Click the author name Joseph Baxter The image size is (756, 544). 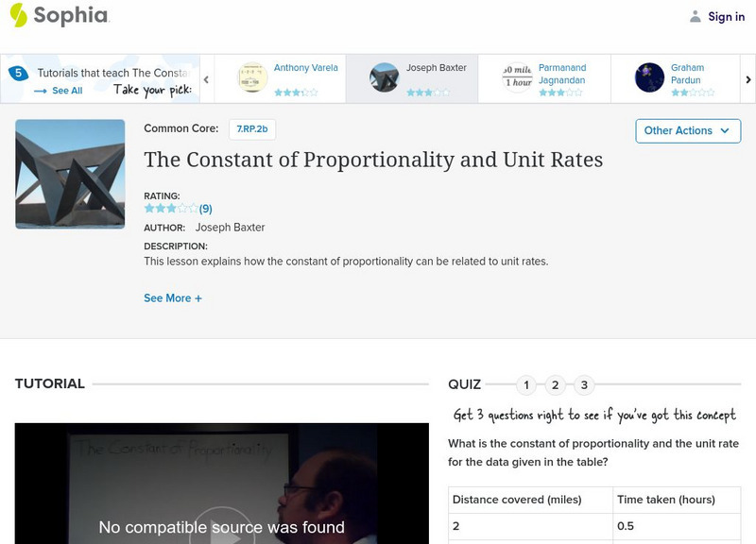(x=230, y=228)
